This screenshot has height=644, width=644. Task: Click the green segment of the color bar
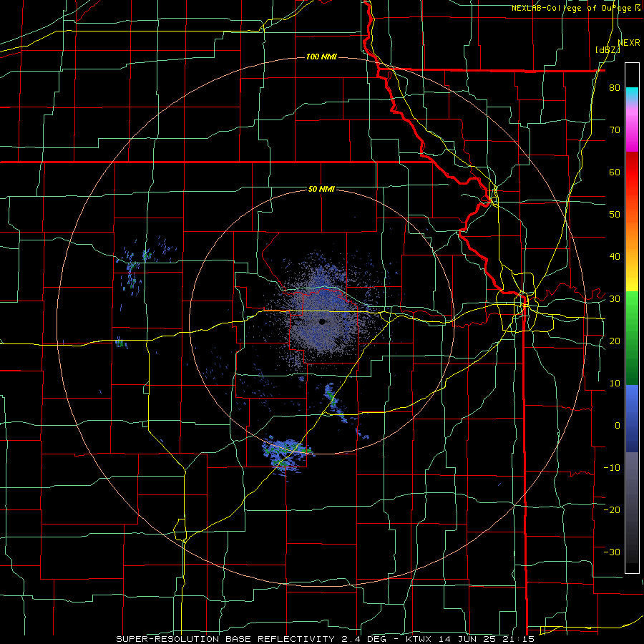(x=632, y=338)
